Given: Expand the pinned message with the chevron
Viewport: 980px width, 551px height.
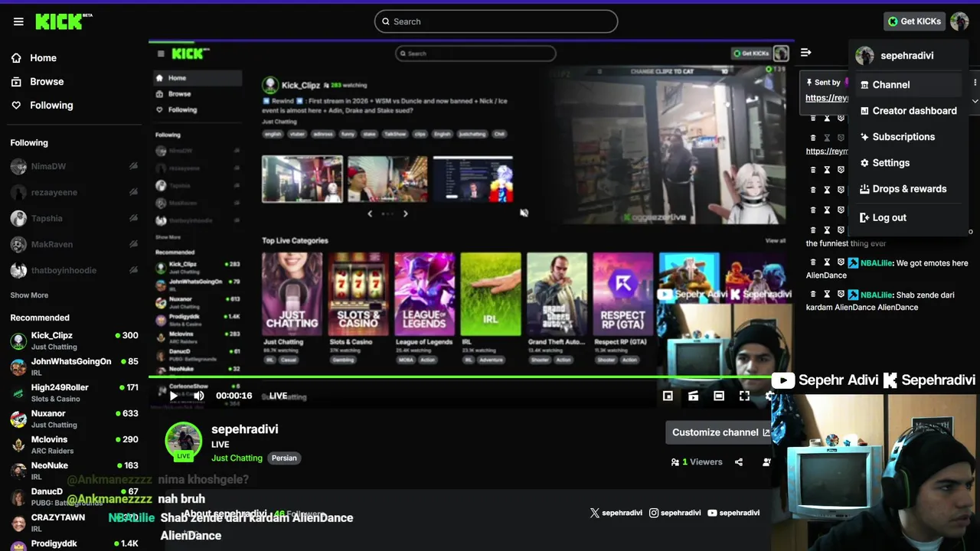Looking at the screenshot, I should click(x=975, y=100).
